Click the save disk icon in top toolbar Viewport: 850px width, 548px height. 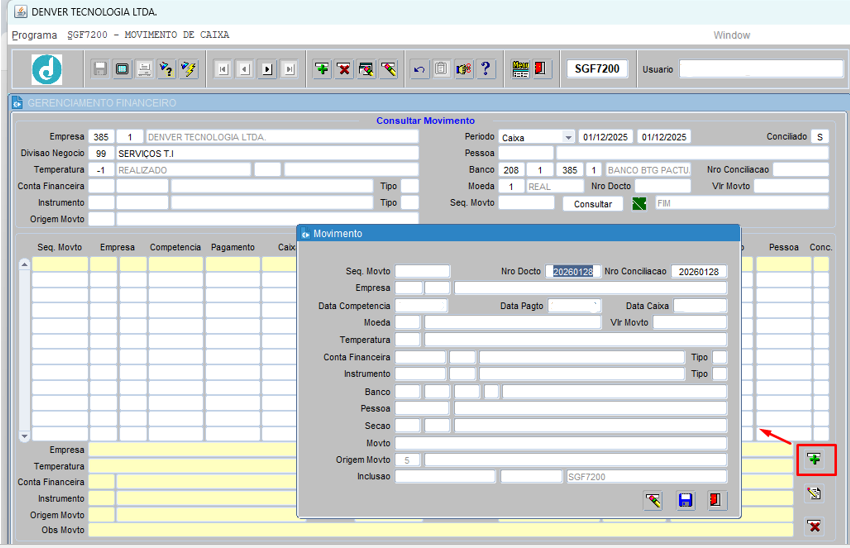tap(100, 69)
